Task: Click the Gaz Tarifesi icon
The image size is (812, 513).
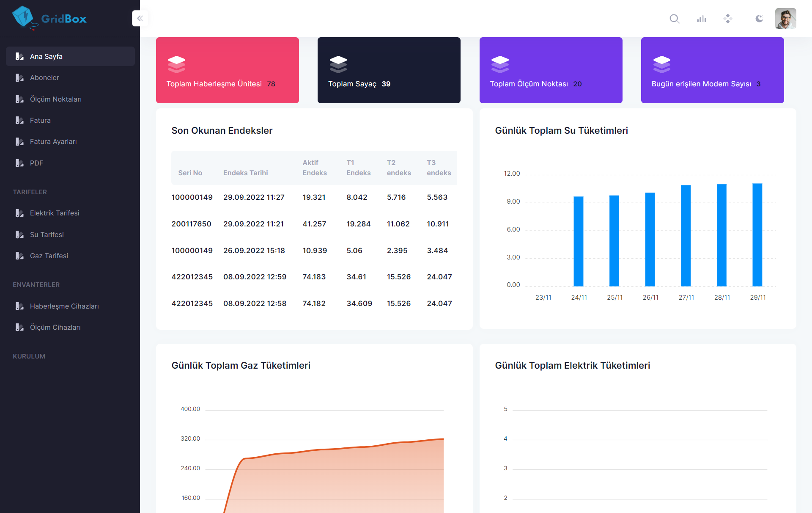Action: point(19,256)
